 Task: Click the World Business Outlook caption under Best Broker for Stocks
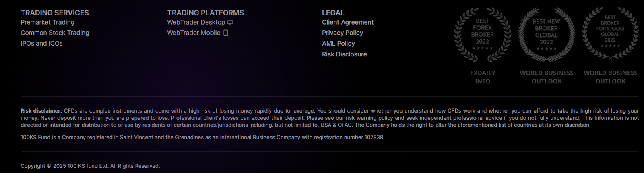pos(611,77)
